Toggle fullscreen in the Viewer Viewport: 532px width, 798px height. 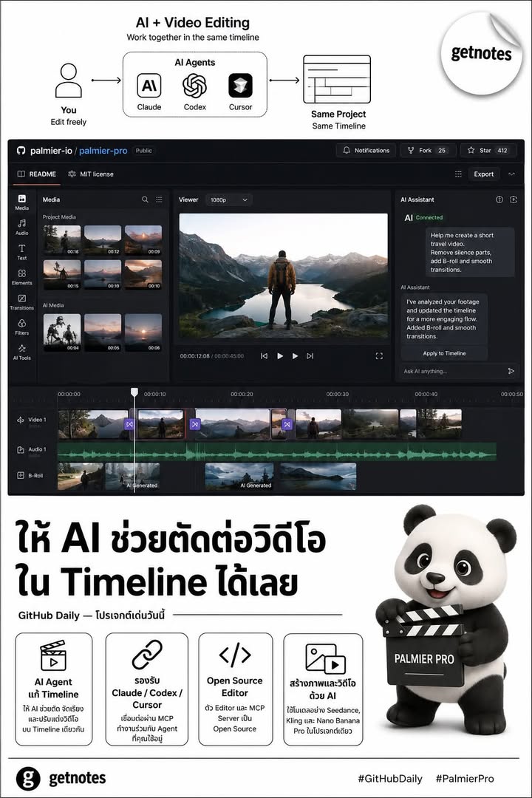(x=379, y=355)
